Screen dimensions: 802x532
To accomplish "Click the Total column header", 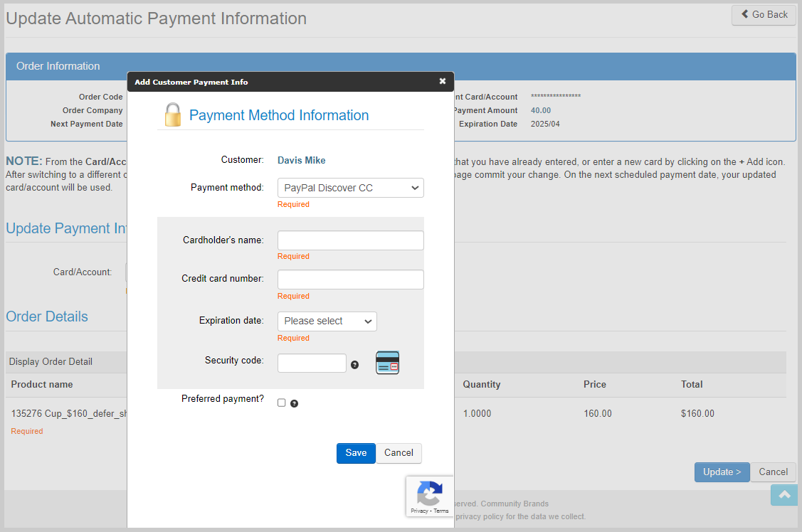I will (692, 385).
